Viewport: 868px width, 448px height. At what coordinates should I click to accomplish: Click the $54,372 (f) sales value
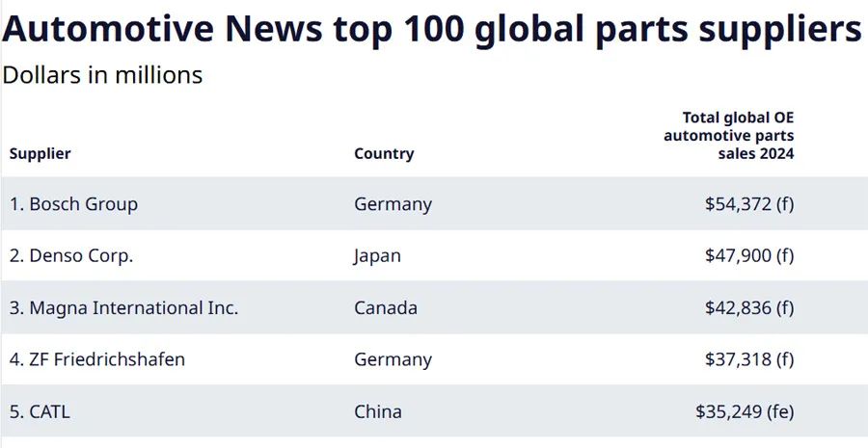coord(749,204)
